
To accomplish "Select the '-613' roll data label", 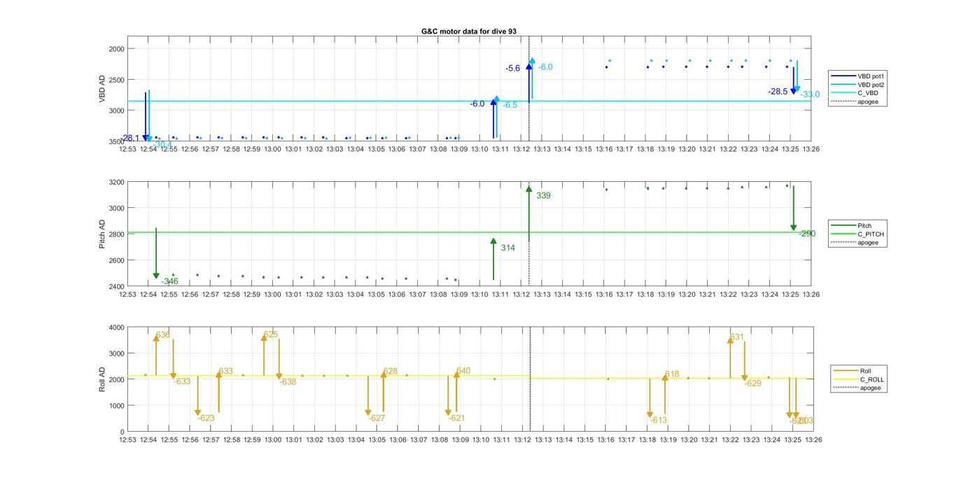I will [658, 420].
